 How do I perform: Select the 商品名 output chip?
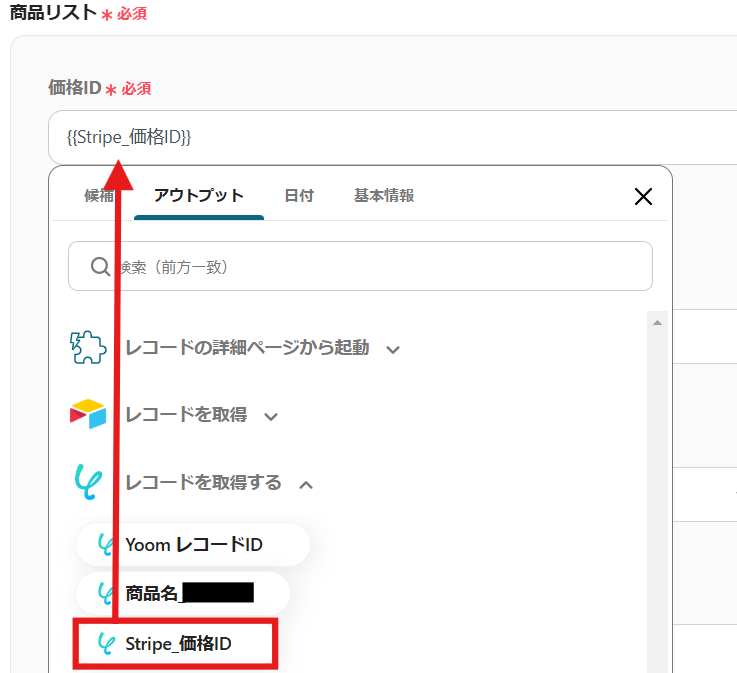pos(183,593)
